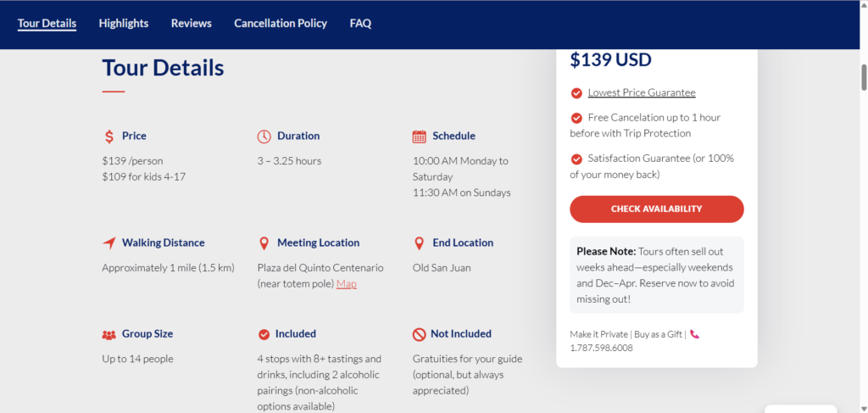868x413 pixels.
Task: Click the End Location pin icon
Action: tap(419, 243)
